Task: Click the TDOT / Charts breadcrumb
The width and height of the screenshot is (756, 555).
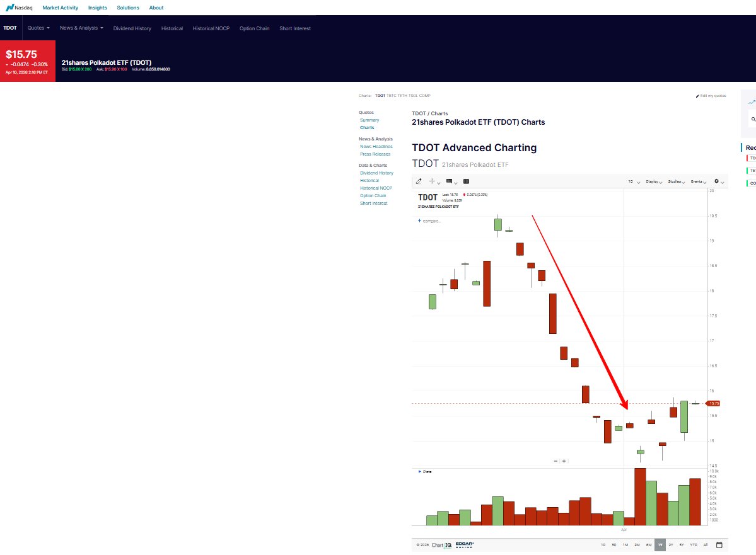Action: [x=429, y=113]
